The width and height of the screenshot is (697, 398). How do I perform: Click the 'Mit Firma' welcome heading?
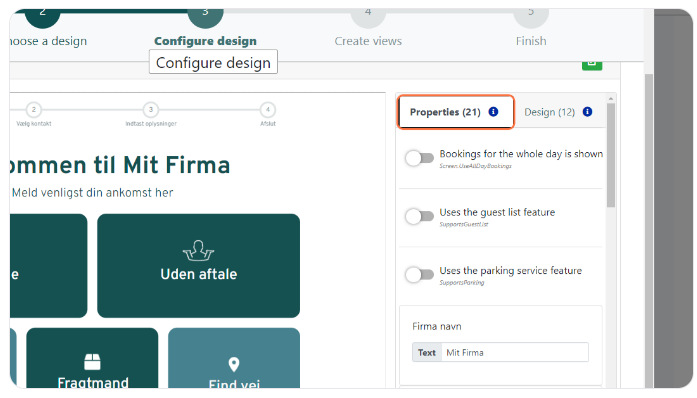pos(120,165)
